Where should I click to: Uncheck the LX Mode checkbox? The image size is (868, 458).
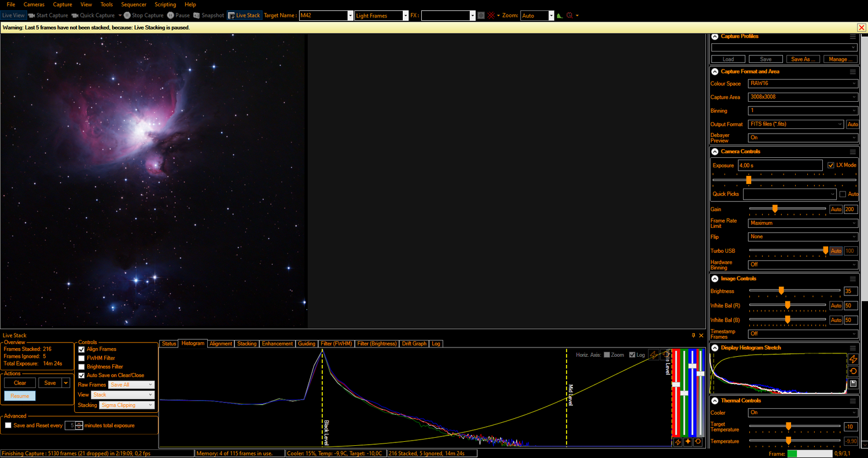[831, 165]
